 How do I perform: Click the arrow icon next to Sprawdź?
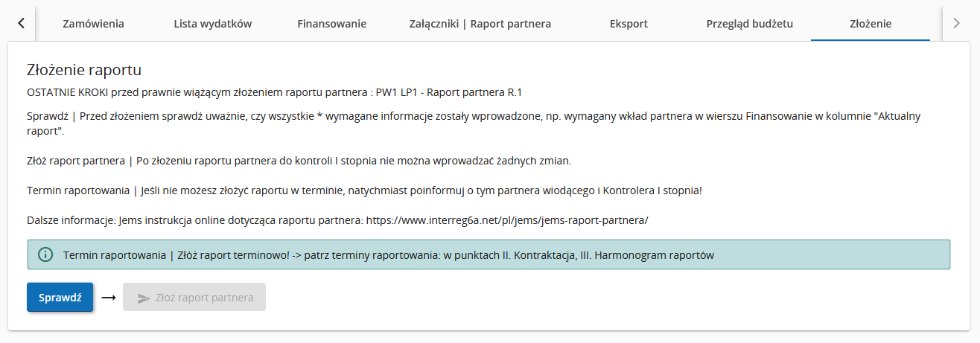click(109, 298)
